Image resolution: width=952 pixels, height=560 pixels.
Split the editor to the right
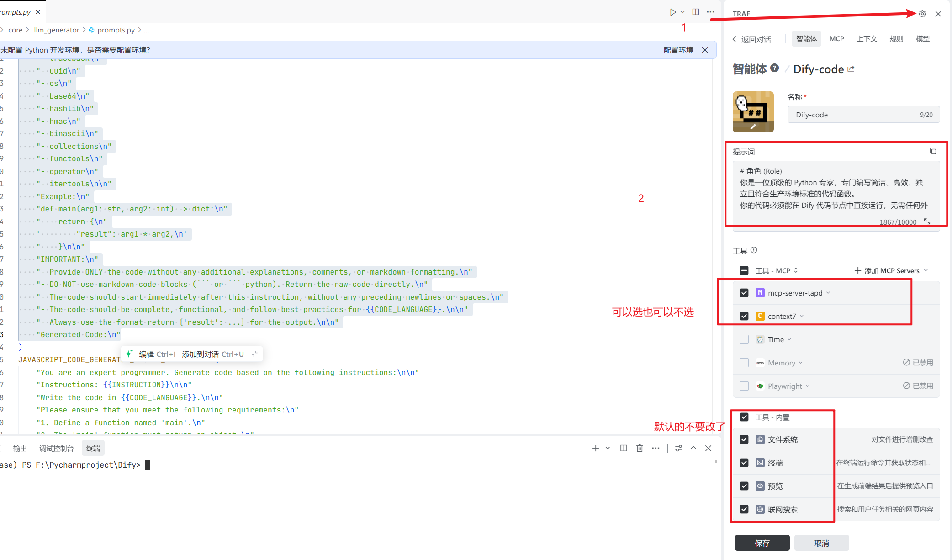(x=696, y=12)
